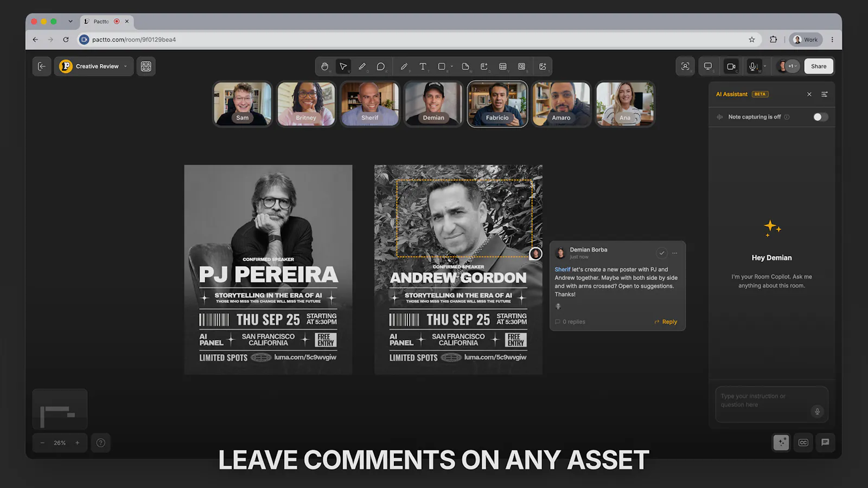Open AI Assistant settings sliders icon
Screen dimensions: 868x488
[824, 94]
